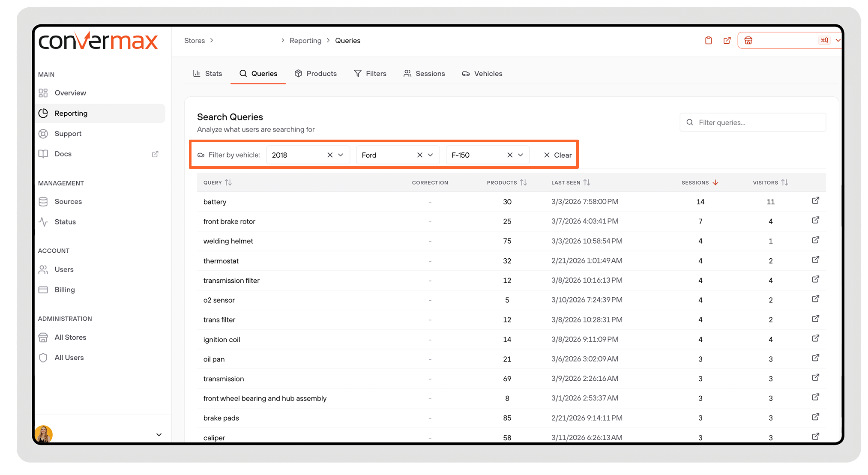Click the clipboard icon in top bar
The width and height of the screenshot is (868, 475).
[x=708, y=41]
